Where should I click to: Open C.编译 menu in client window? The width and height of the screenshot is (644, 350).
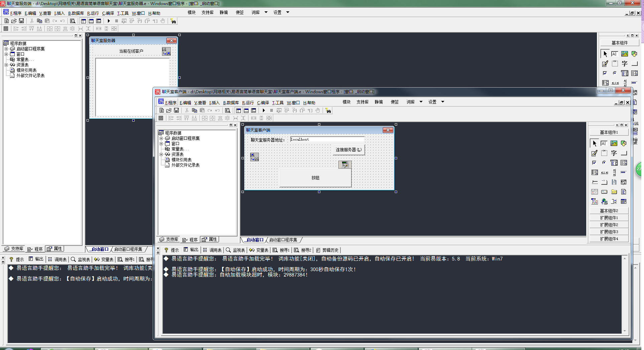click(263, 103)
